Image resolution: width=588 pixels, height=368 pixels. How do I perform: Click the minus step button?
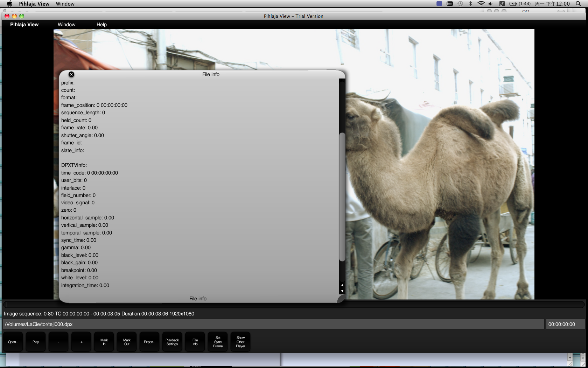coord(58,342)
